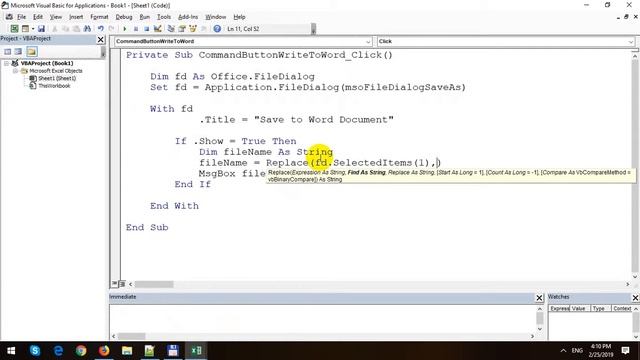The height and width of the screenshot is (360, 640).
Task: Click the Copy toolbar icon
Action: 65,29
